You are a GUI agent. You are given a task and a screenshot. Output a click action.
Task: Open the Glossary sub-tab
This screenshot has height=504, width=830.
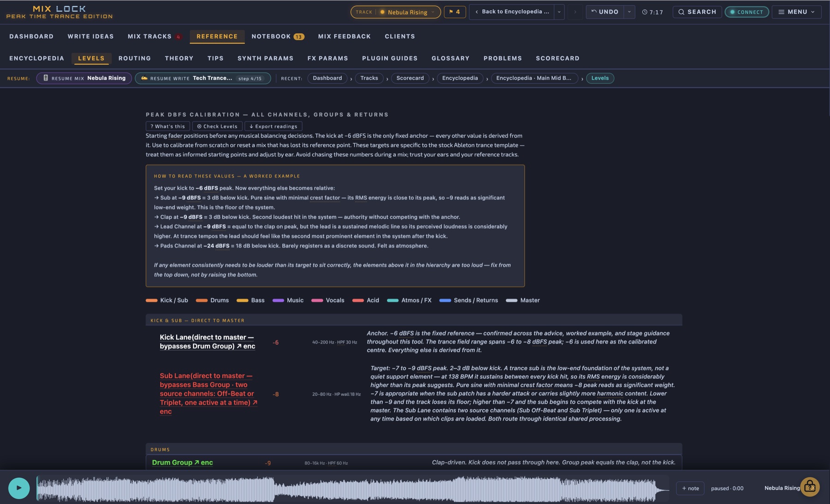coord(451,59)
